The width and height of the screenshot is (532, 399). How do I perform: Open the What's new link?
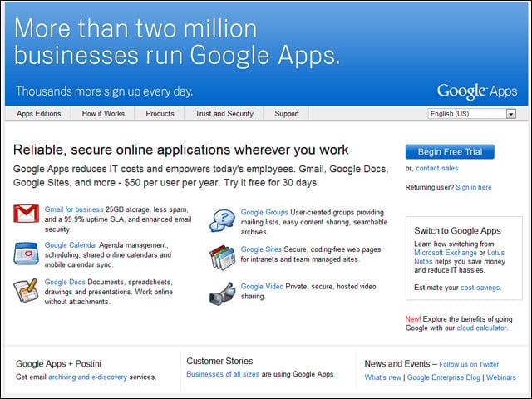[382, 377]
